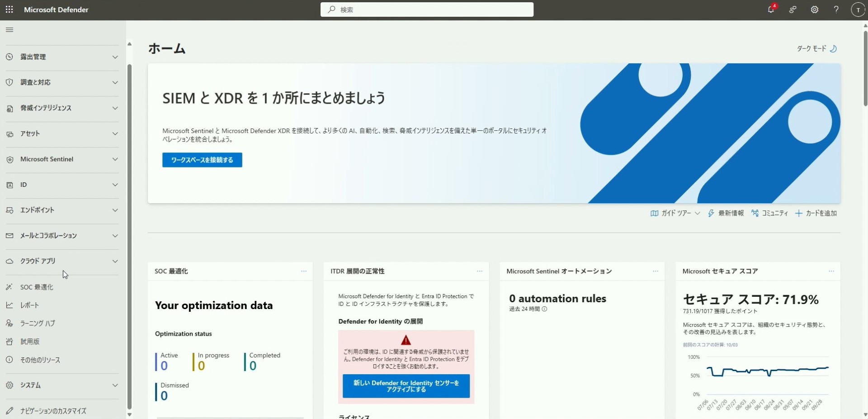This screenshot has width=868, height=419.
Task: Open the settings gear icon
Action: click(814, 10)
